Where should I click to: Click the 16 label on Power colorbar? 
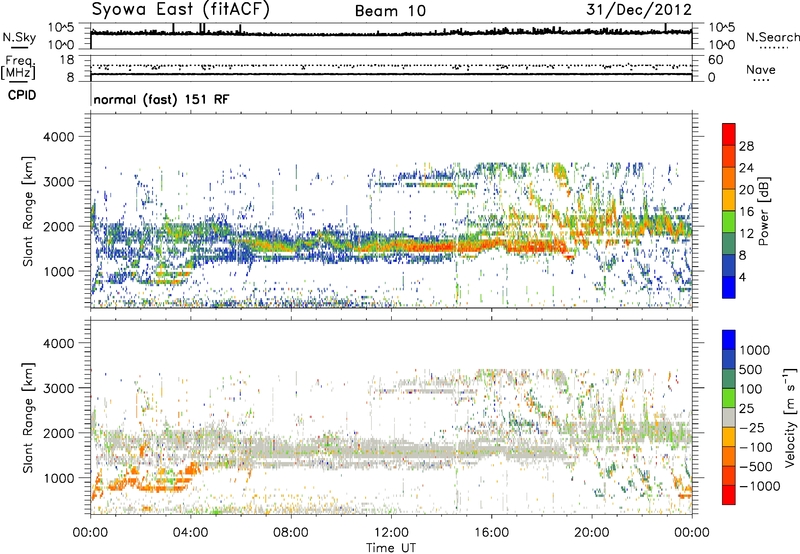pos(746,212)
